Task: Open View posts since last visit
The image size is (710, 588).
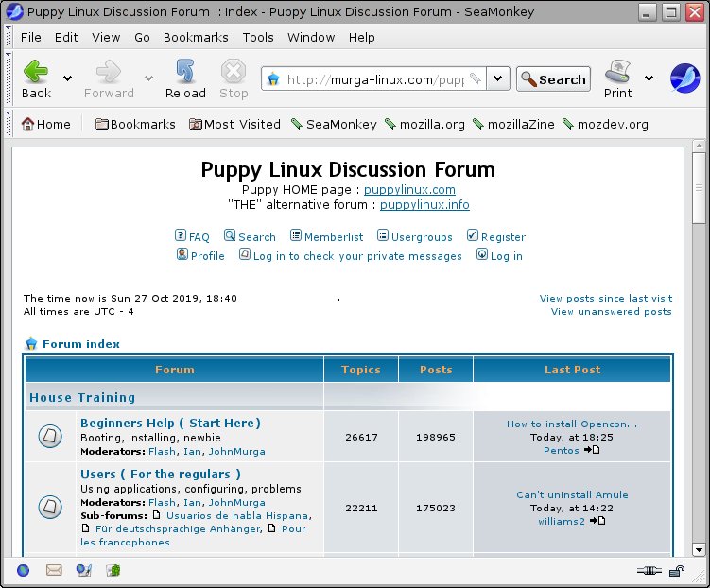Action: click(606, 299)
